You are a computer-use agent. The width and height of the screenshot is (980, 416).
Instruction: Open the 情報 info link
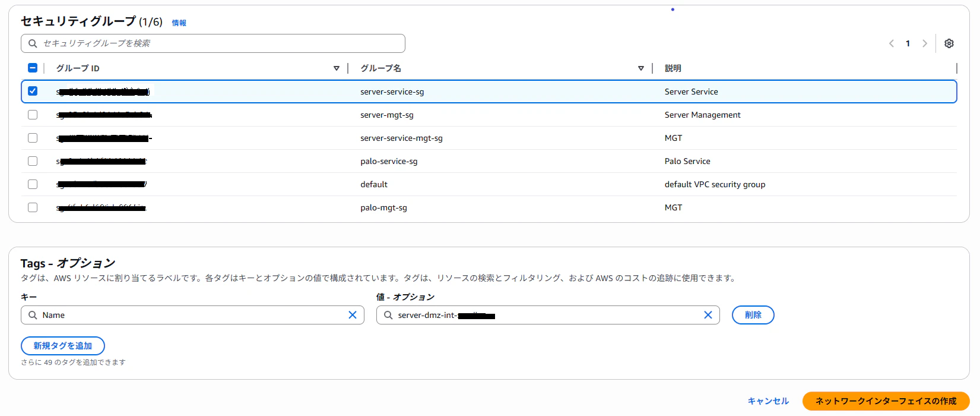point(179,23)
